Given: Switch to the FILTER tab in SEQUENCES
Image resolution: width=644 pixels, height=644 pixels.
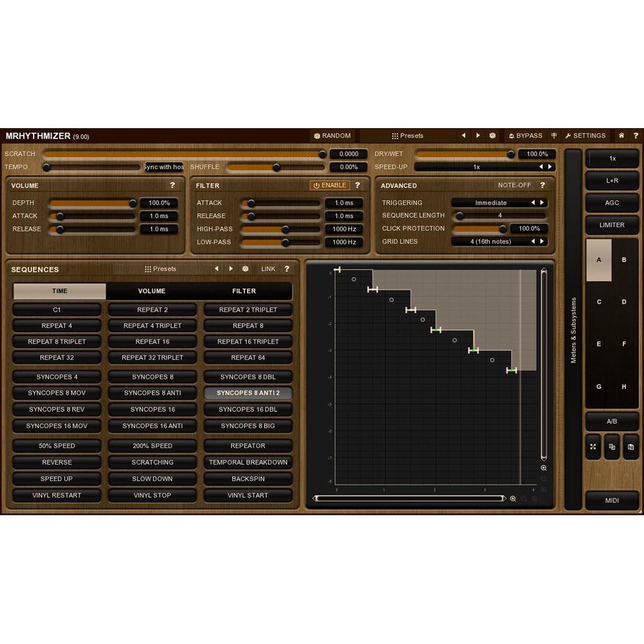Looking at the screenshot, I should point(244,290).
